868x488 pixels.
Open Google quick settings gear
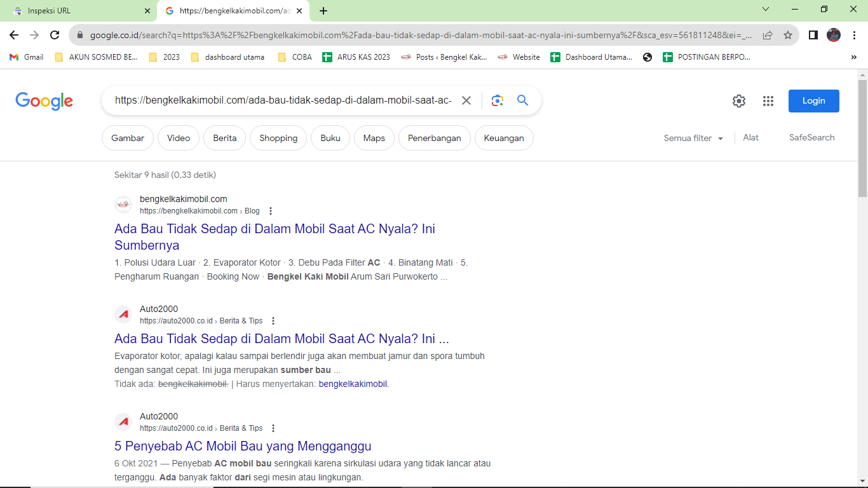click(738, 101)
